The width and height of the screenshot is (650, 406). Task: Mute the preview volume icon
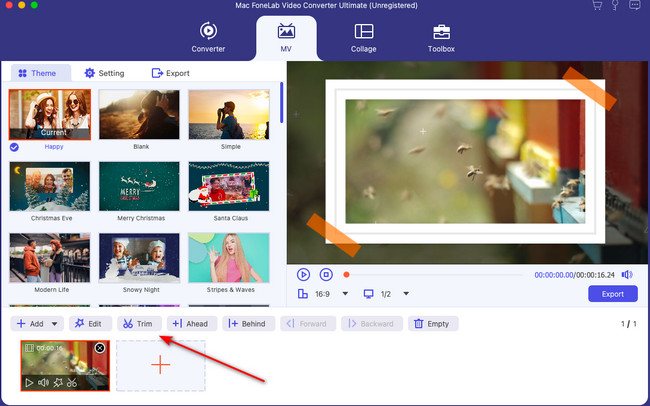point(627,275)
